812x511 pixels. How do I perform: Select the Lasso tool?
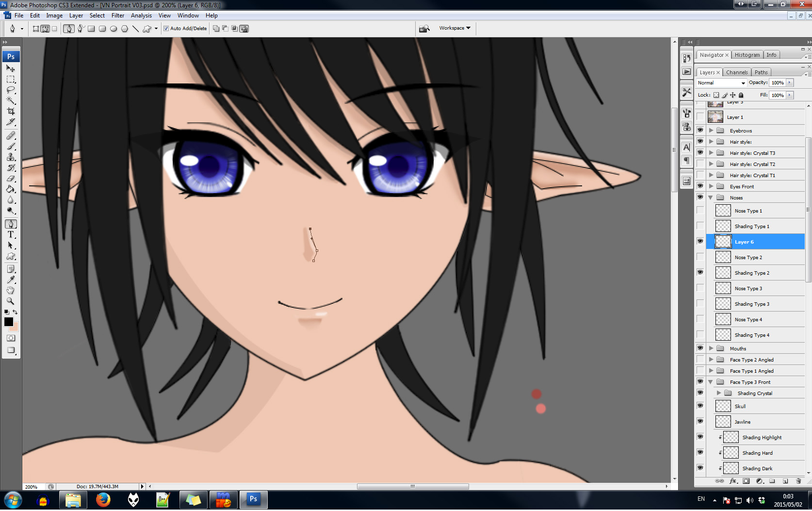[11, 90]
